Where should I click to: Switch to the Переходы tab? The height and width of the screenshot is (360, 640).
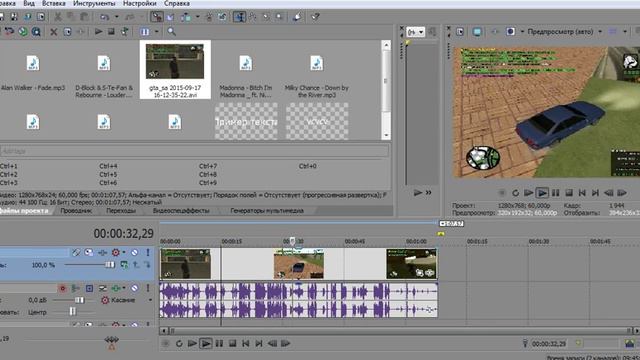[x=121, y=211]
